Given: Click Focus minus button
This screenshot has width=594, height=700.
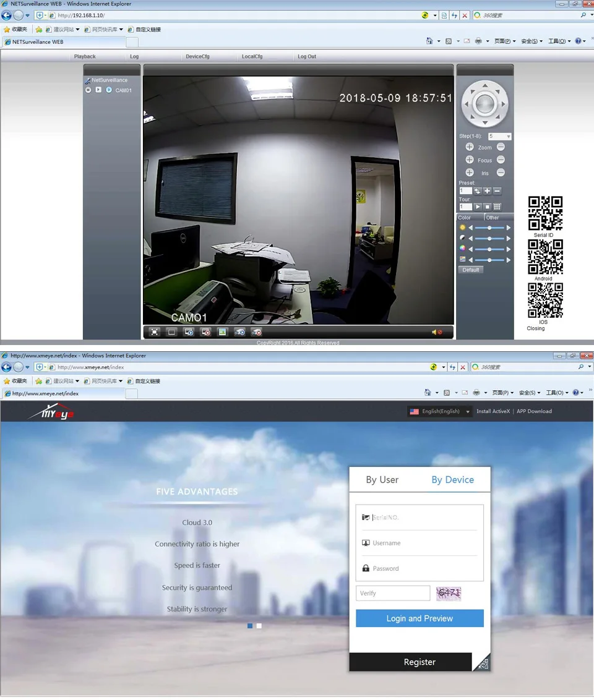Looking at the screenshot, I should (501, 160).
